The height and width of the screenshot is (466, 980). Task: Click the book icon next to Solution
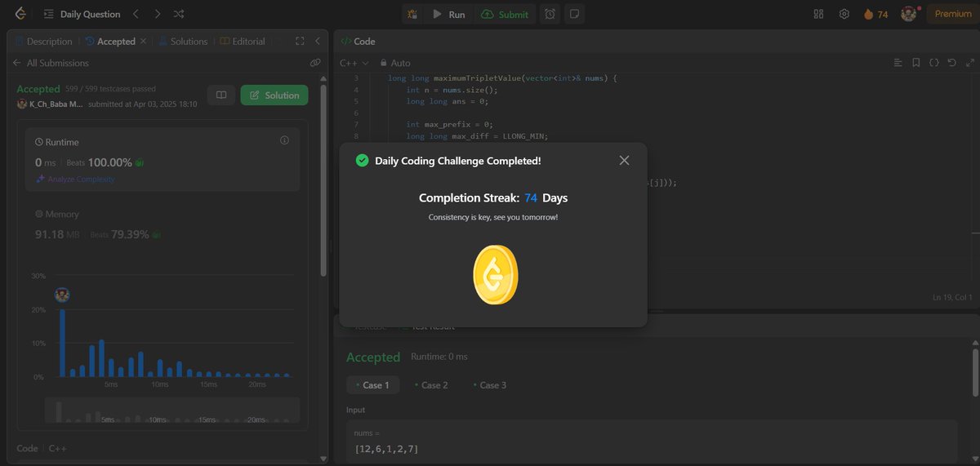pos(220,95)
